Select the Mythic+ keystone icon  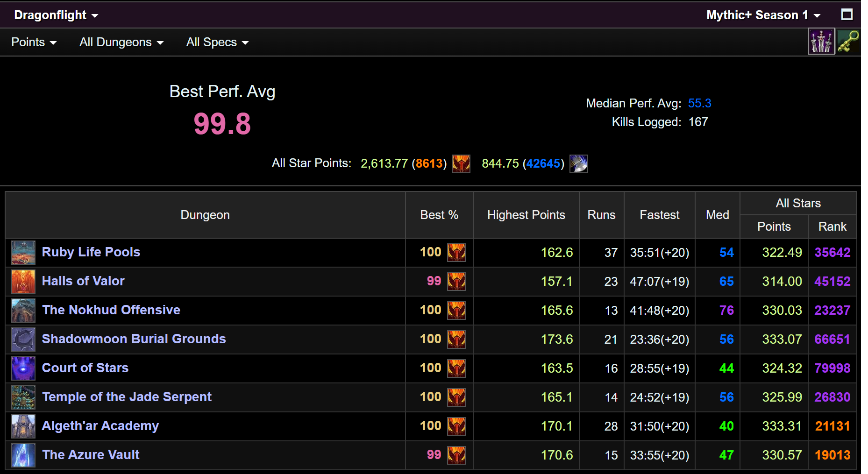(x=848, y=42)
